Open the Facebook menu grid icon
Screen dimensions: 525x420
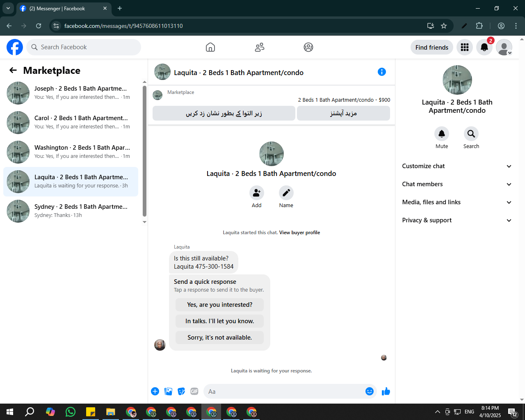tap(465, 48)
